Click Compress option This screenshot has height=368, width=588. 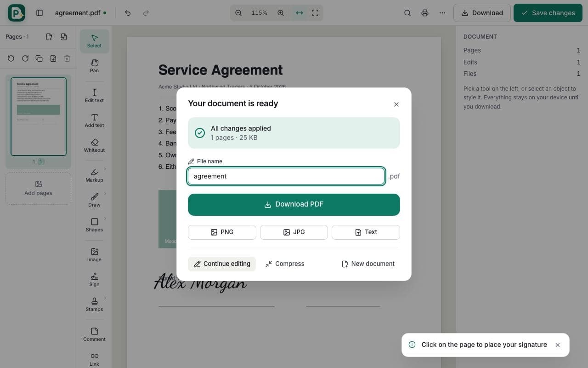point(285,264)
